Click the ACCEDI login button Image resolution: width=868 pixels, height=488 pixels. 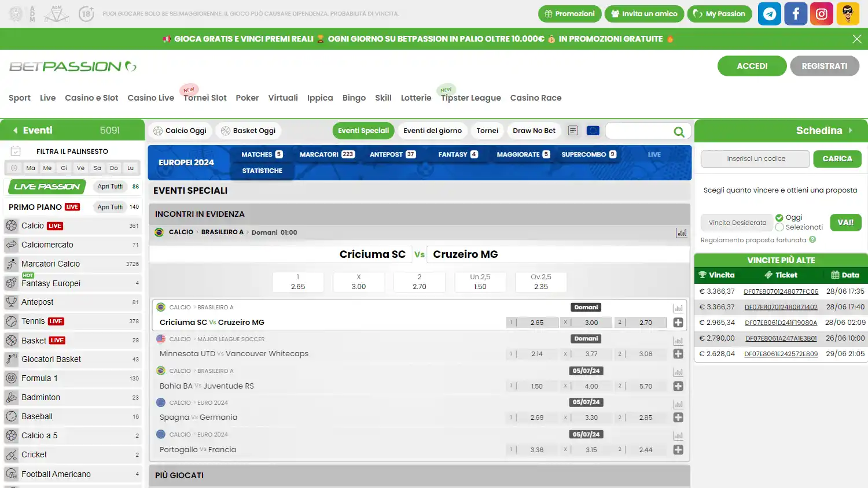pyautogui.click(x=752, y=66)
